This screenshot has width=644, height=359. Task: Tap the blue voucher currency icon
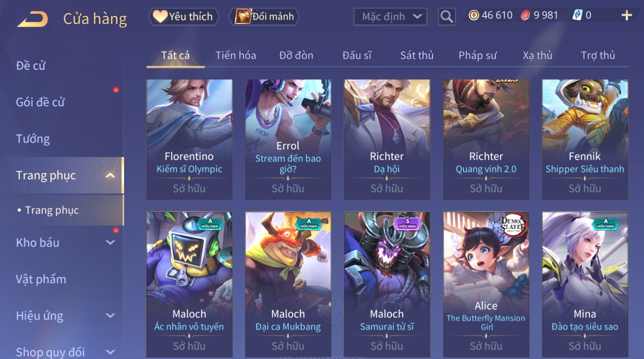(577, 15)
